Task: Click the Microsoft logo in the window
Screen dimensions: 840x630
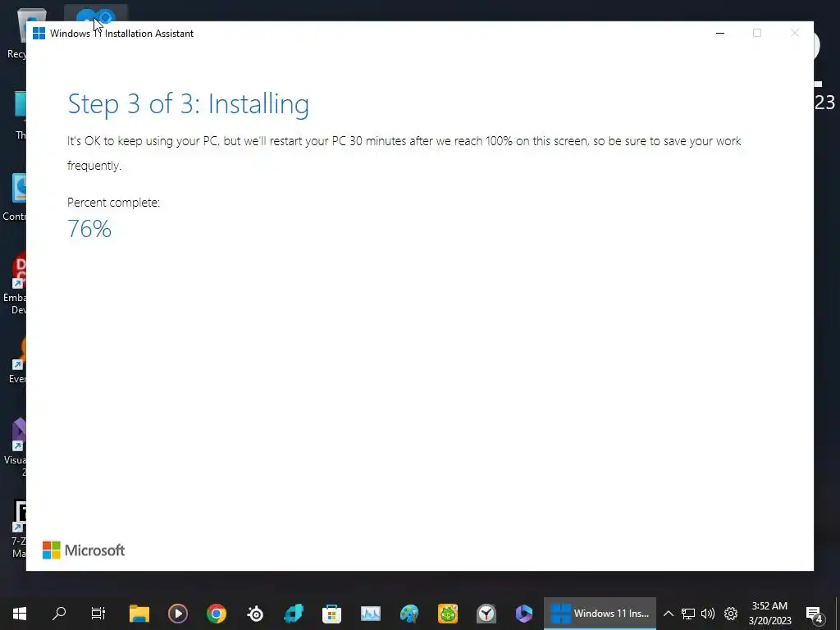Action: coord(84,550)
